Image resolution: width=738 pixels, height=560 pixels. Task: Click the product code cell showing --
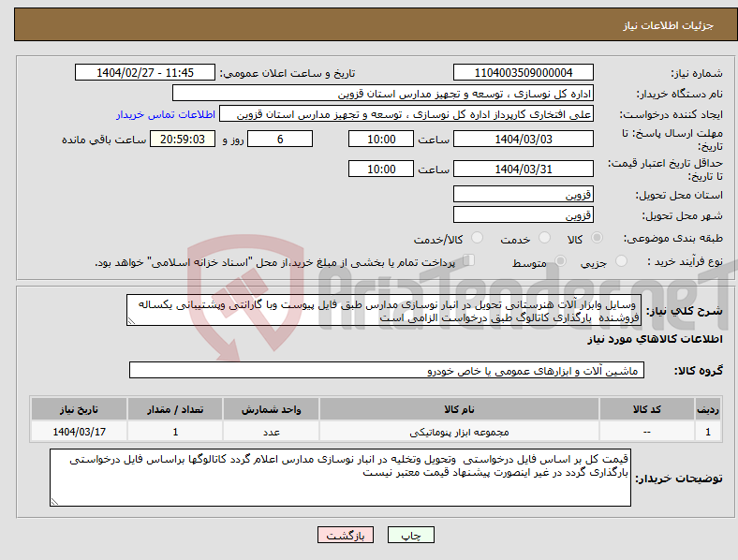pos(647,432)
